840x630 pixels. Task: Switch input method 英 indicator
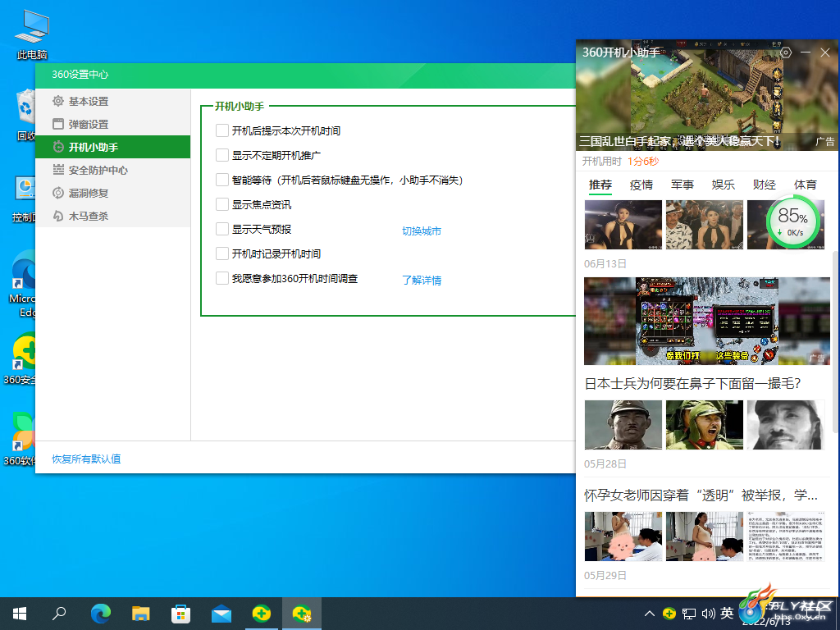(x=727, y=613)
